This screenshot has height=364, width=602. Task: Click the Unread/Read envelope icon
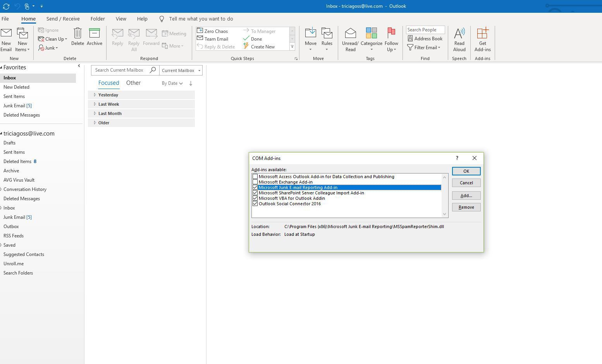coord(350,33)
